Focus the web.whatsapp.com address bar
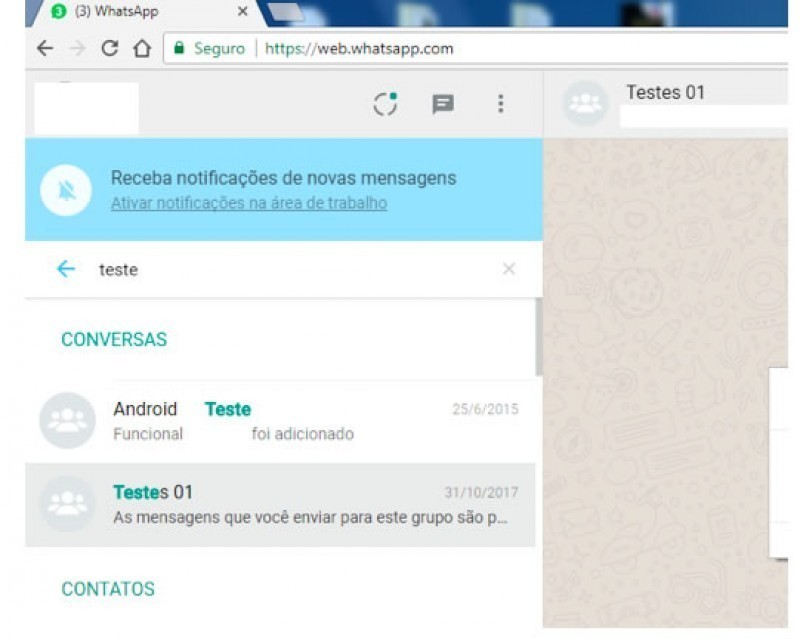This screenshot has height=640, width=800. click(476, 48)
